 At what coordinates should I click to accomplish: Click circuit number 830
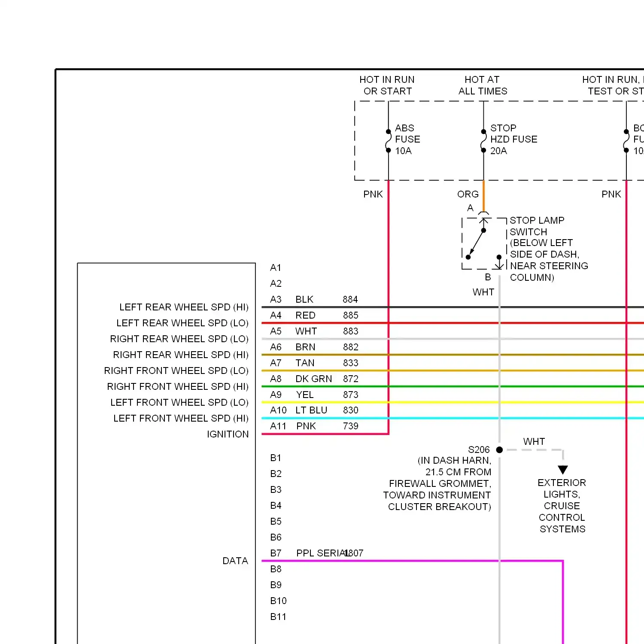click(x=350, y=410)
